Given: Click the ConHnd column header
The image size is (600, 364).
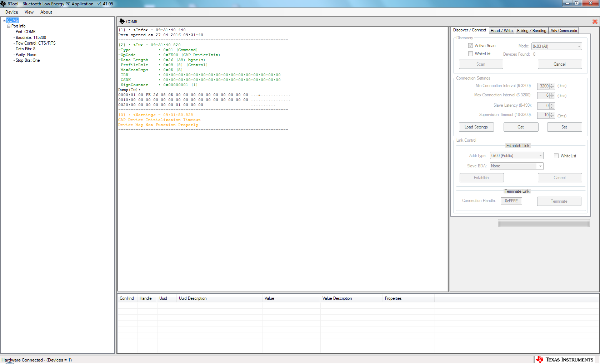Looking at the screenshot, I should coord(127,298).
